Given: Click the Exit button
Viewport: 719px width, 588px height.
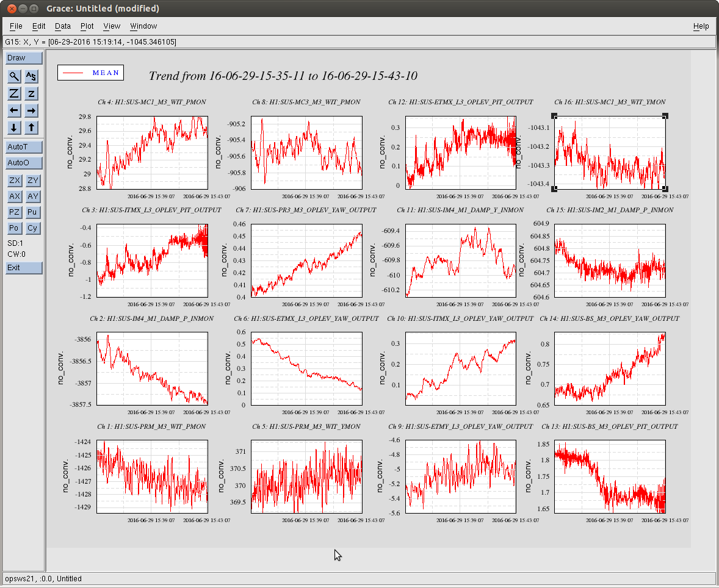Looking at the screenshot, I should pyautogui.click(x=24, y=268).
